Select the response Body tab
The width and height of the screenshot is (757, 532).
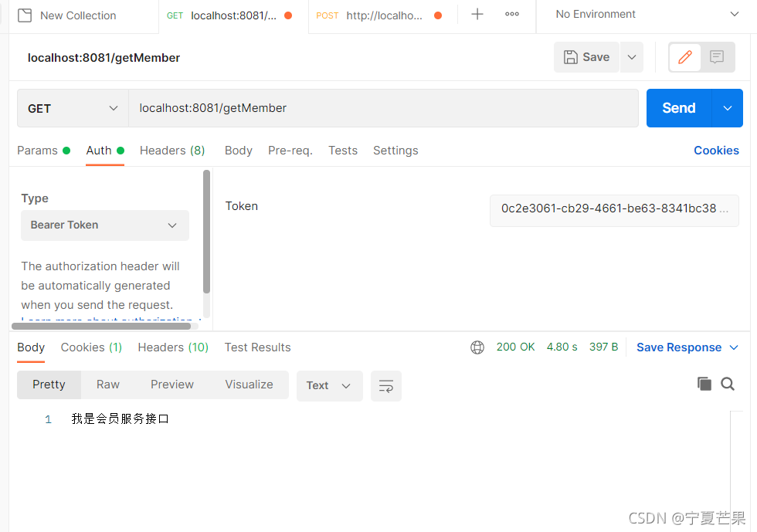click(x=31, y=347)
